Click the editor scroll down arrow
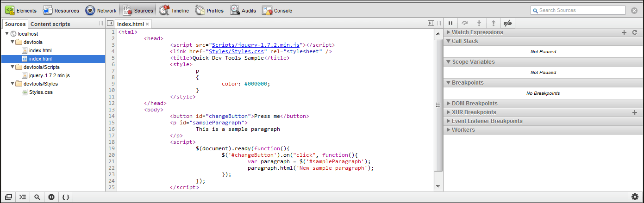 (438, 186)
